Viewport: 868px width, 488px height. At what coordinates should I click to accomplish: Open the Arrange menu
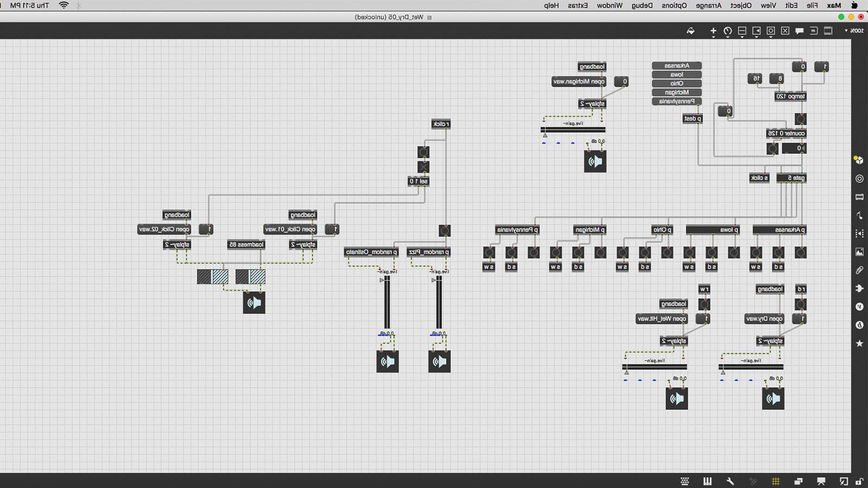pos(709,5)
